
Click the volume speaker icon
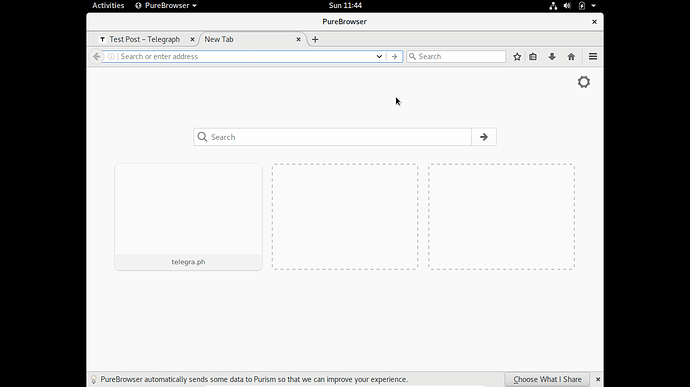(x=567, y=6)
